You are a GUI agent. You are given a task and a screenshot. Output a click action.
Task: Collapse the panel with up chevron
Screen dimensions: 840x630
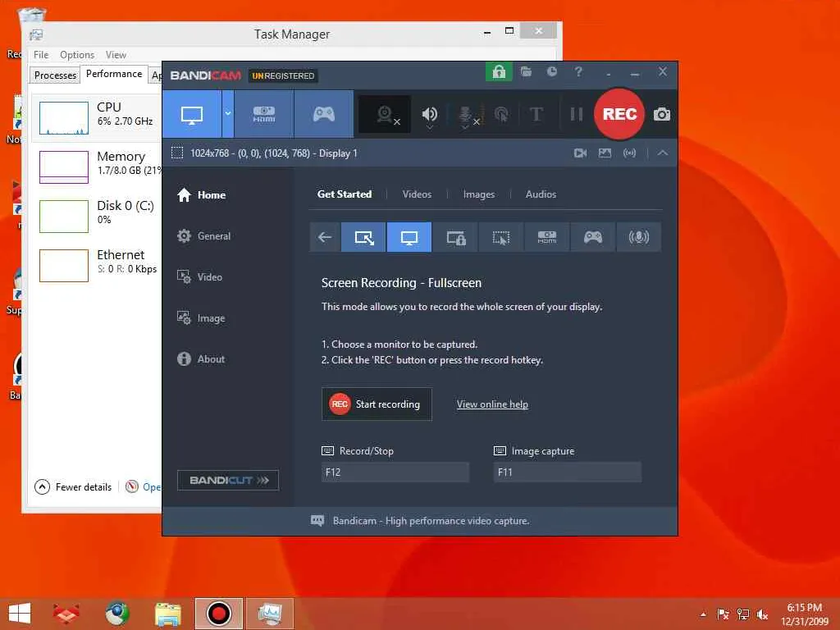pyautogui.click(x=663, y=153)
